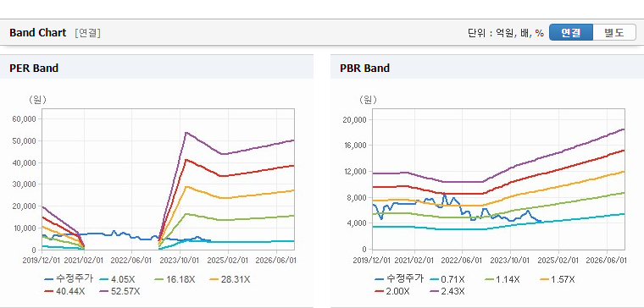Click the 12,000 axis label on PBR chart

356,172
